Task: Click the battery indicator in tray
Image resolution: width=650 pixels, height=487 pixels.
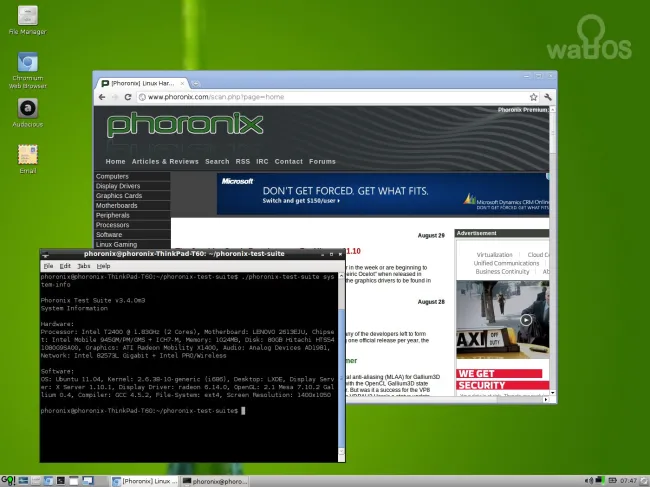Action: pyautogui.click(x=612, y=481)
